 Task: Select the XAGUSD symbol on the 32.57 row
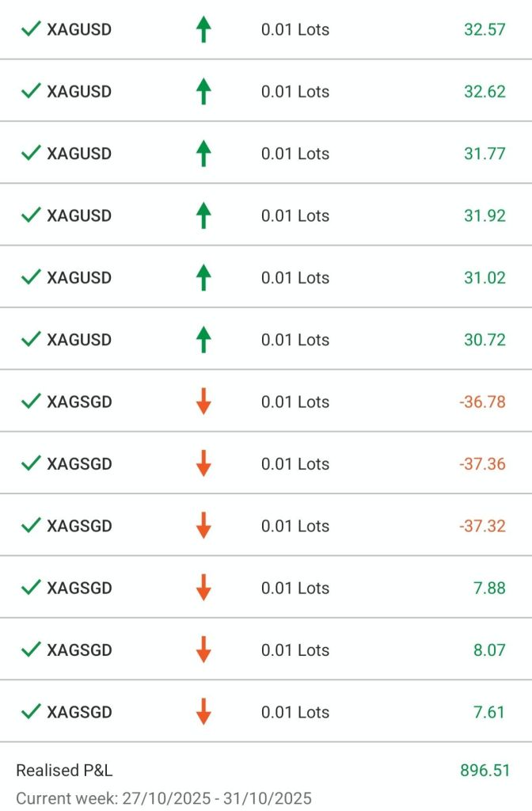(x=79, y=30)
